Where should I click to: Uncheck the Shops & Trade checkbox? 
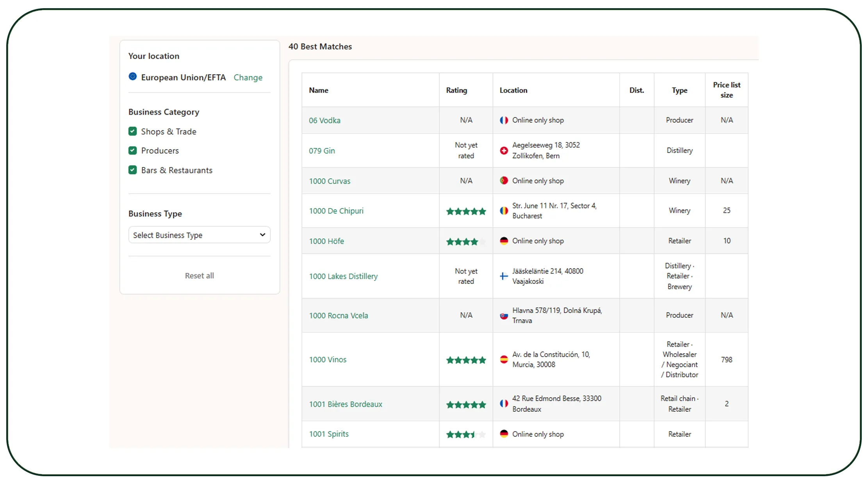click(133, 131)
